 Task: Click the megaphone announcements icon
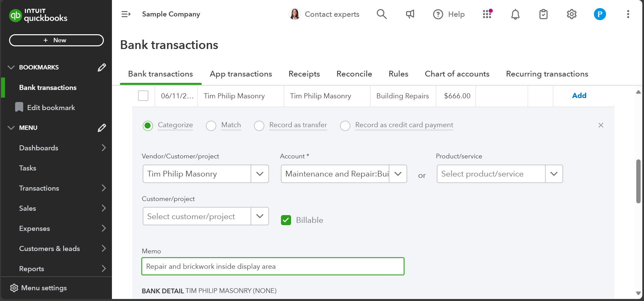[410, 14]
